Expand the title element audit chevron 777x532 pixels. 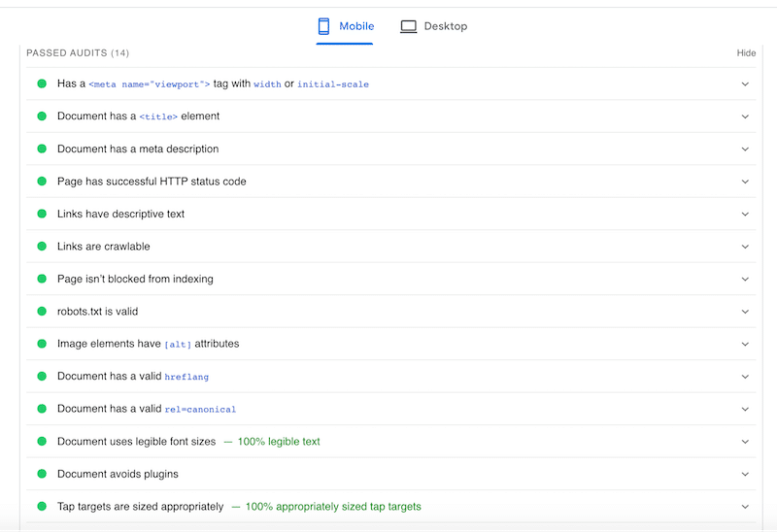pyautogui.click(x=745, y=116)
